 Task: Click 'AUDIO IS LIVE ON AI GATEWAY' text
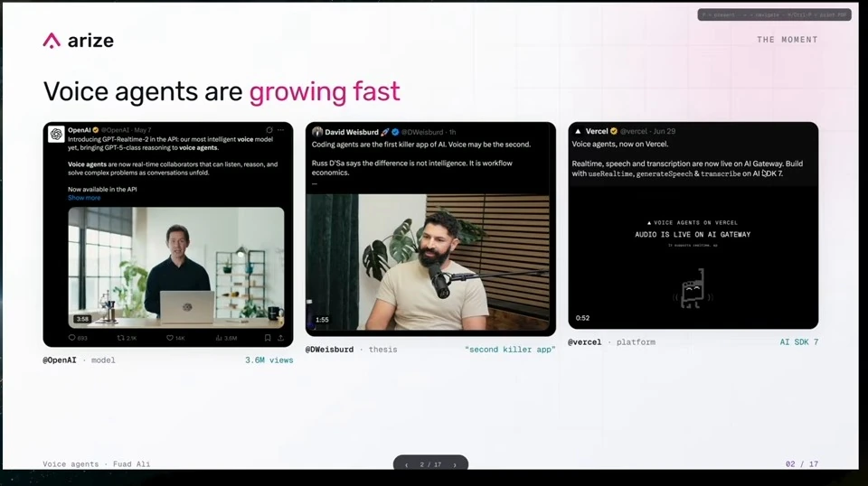[x=693, y=235]
